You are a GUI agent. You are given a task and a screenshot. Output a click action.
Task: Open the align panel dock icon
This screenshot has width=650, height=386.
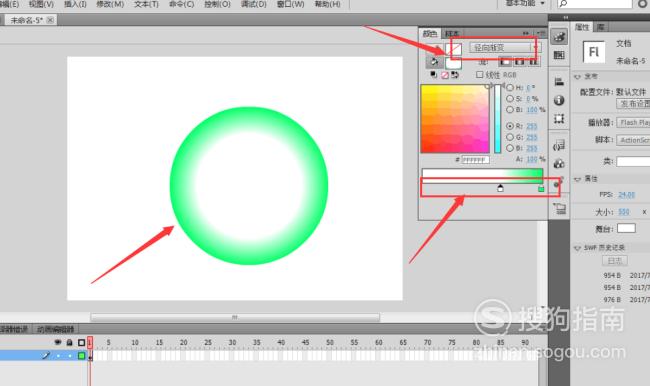tap(559, 82)
